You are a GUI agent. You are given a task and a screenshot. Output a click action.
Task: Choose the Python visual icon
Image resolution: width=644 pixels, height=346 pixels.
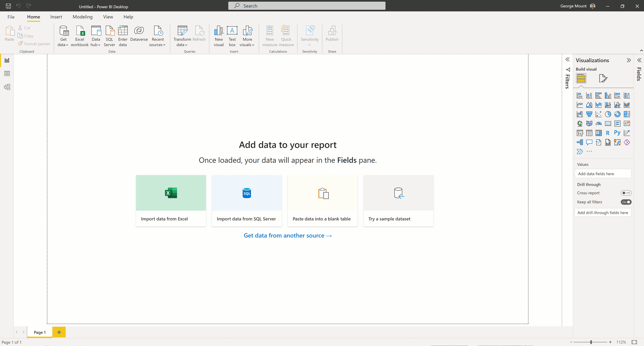pos(617,133)
